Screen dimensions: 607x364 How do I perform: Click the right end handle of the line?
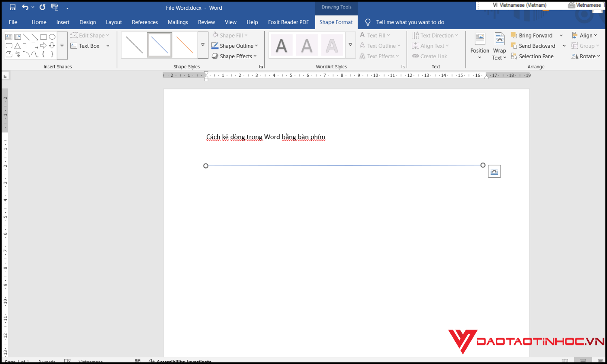(483, 165)
